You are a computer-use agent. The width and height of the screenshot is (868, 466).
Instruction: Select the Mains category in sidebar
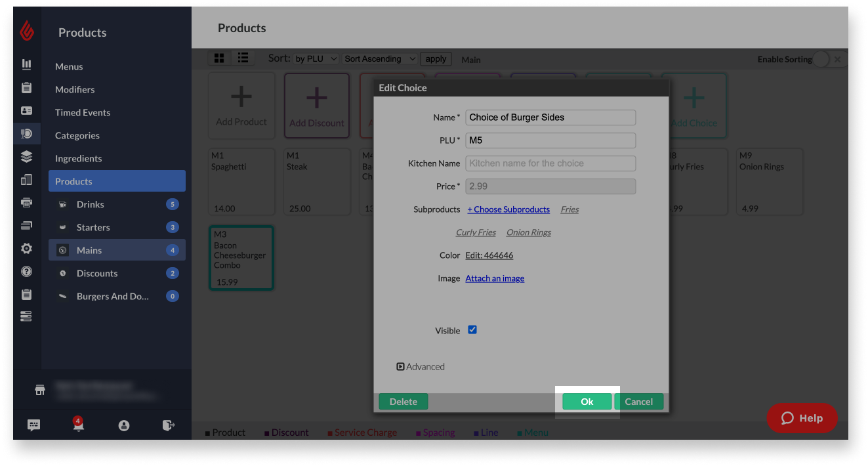89,249
